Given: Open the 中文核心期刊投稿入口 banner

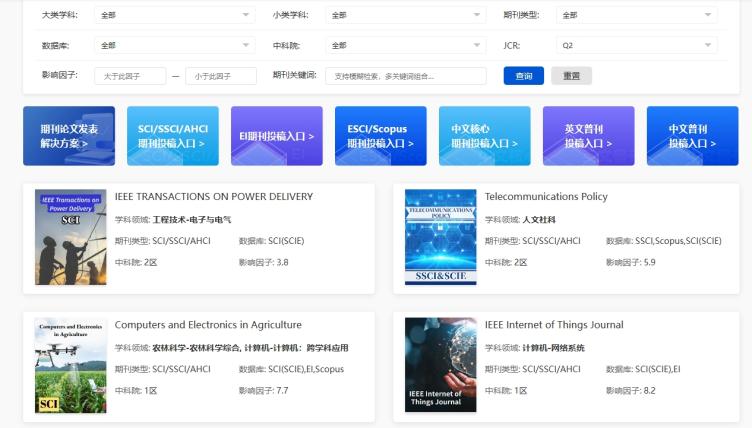Looking at the screenshot, I should tap(484, 136).
